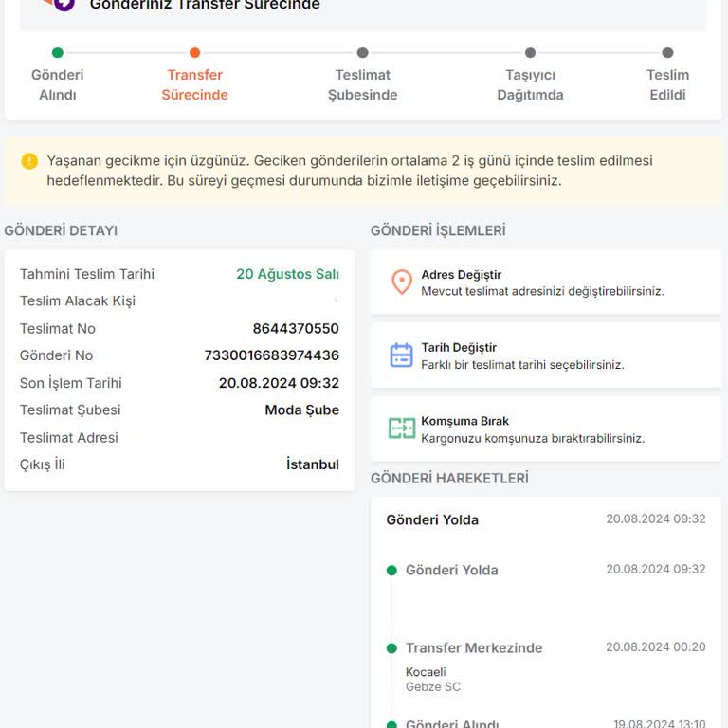This screenshot has height=728, width=728.
Task: Click the Teslim Edildi progress dot
Action: coord(667,53)
